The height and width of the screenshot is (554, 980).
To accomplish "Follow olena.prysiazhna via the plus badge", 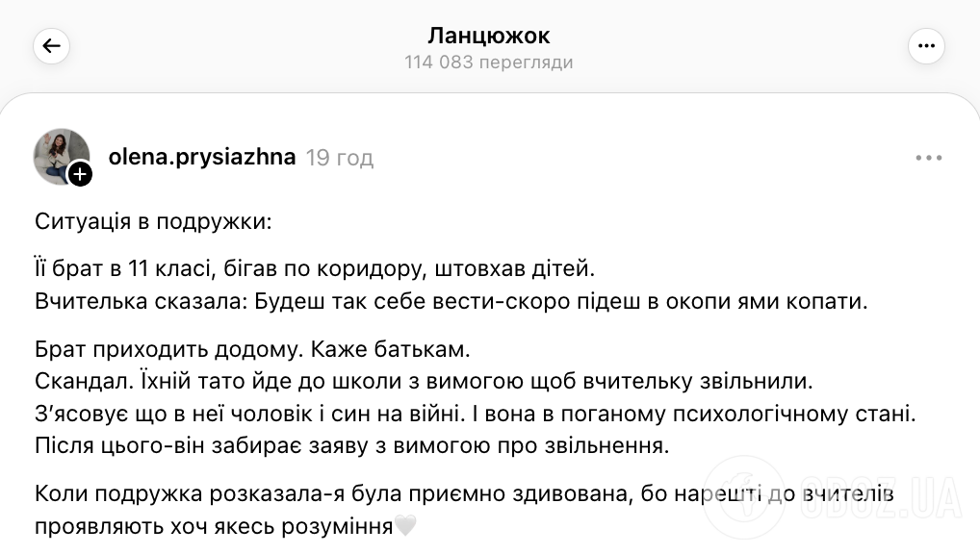I will click(80, 174).
